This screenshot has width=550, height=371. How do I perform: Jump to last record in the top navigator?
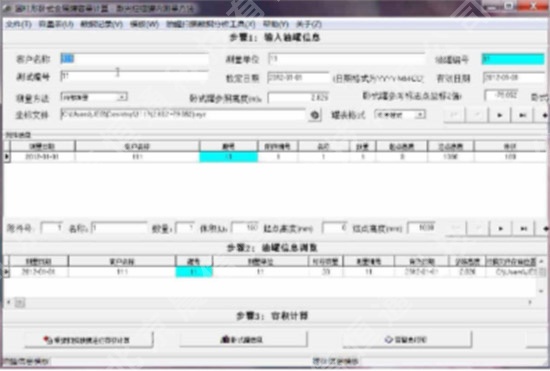point(523,115)
